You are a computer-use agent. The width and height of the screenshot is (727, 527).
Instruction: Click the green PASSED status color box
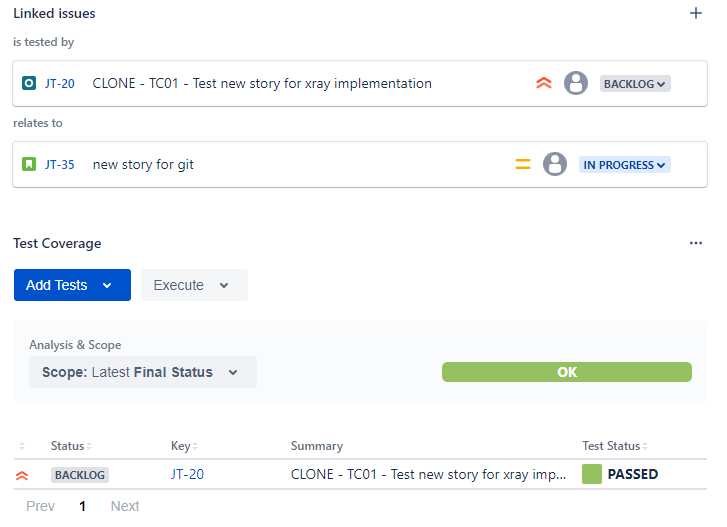592,474
